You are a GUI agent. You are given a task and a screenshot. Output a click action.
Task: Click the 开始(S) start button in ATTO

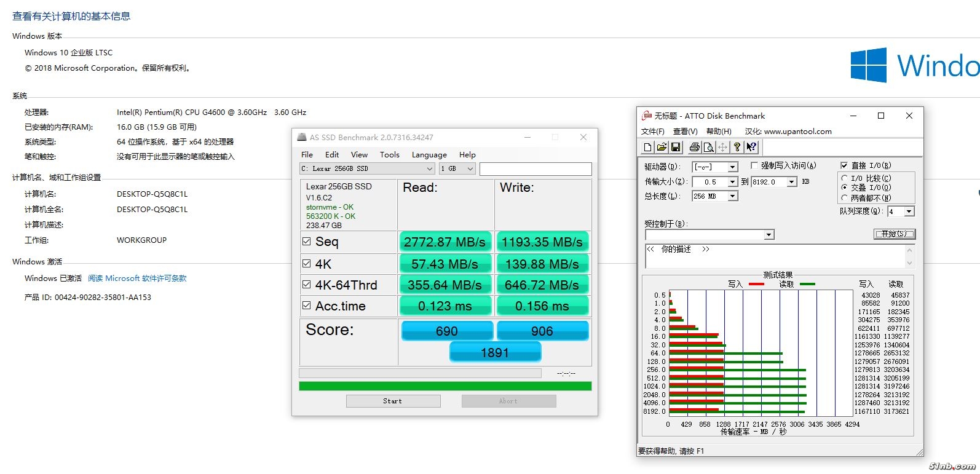pyautogui.click(x=894, y=234)
